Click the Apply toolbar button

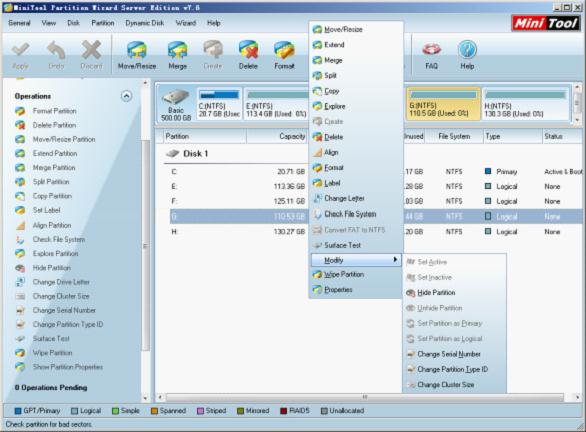pos(20,55)
